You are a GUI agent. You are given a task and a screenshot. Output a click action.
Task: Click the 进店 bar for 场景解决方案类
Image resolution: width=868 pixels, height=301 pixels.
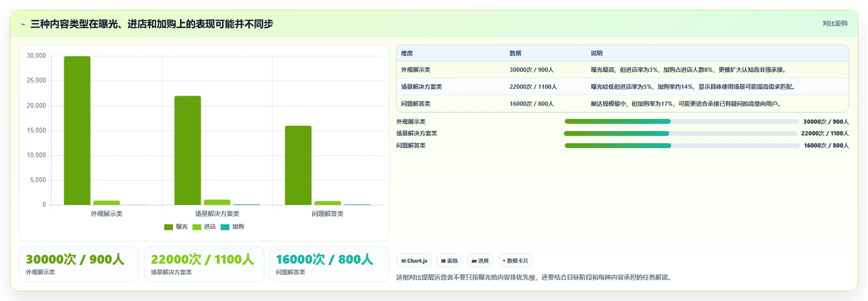[x=217, y=202]
